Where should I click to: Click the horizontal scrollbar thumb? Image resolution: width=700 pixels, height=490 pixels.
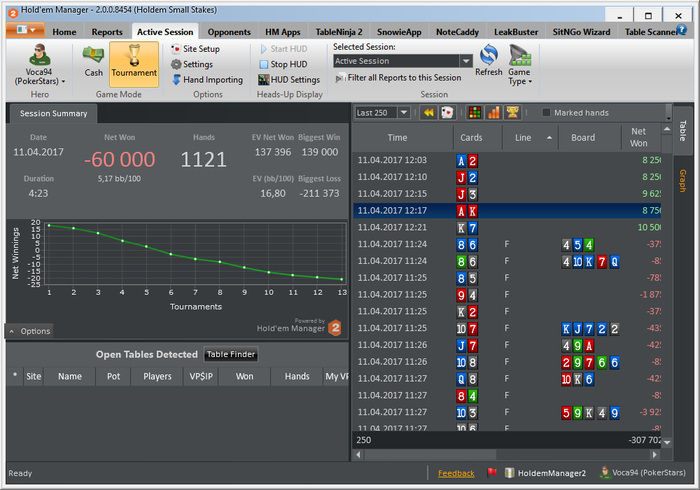pos(429,455)
